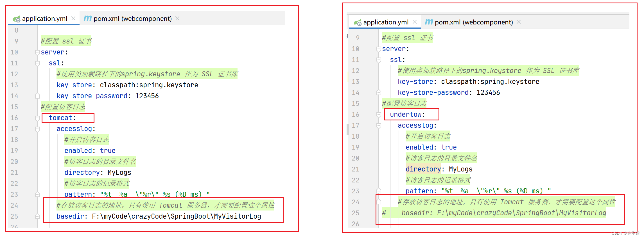Screen dimensions: 644x238
Task: Switch to pom.xml (webcomponent) tab in left editor
Action: tap(132, 19)
